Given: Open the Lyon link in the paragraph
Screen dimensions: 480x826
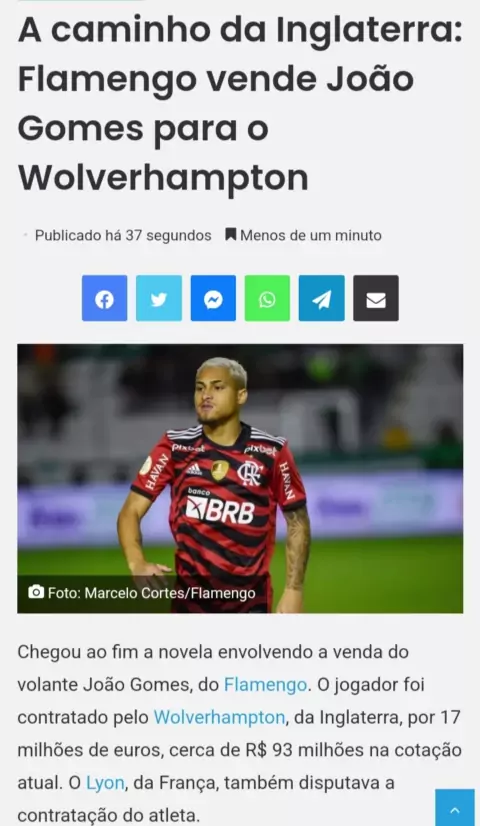Looking at the screenshot, I should pyautogui.click(x=105, y=783).
